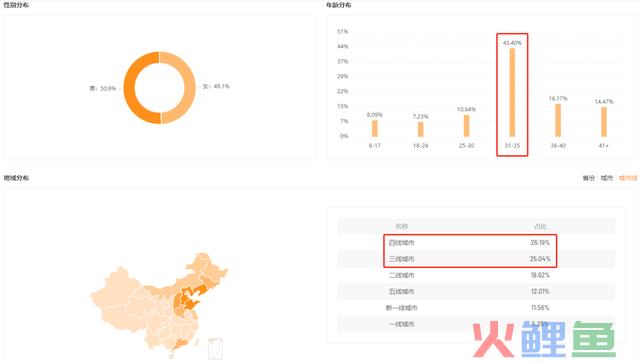This screenshot has height=363, width=640.
Task: Click the 41+ age bar
Action: (x=604, y=122)
